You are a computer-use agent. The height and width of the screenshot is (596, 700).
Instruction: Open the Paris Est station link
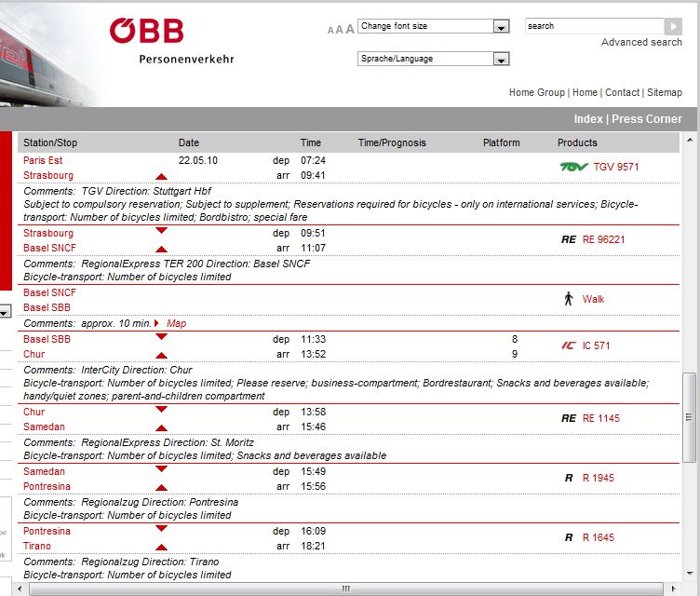(x=43, y=160)
